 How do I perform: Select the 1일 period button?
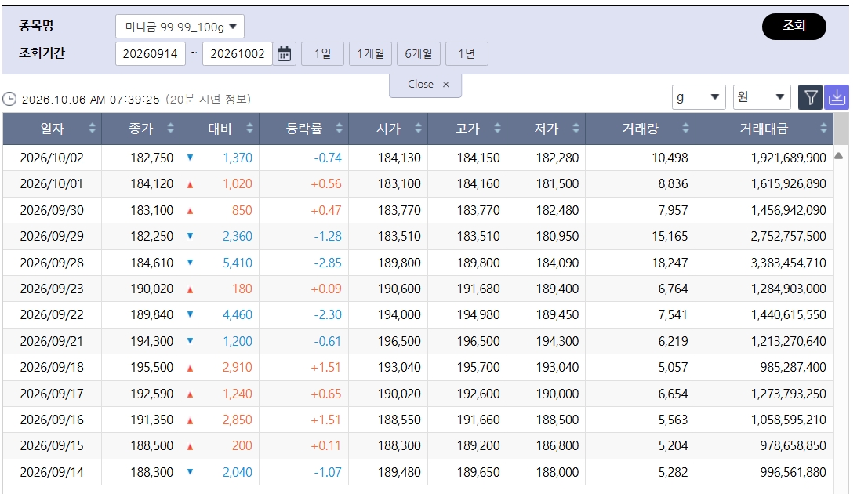322,54
